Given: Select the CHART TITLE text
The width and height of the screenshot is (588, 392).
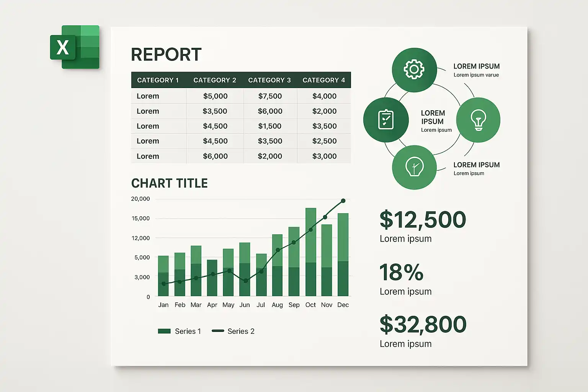Looking at the screenshot, I should pyautogui.click(x=170, y=183).
